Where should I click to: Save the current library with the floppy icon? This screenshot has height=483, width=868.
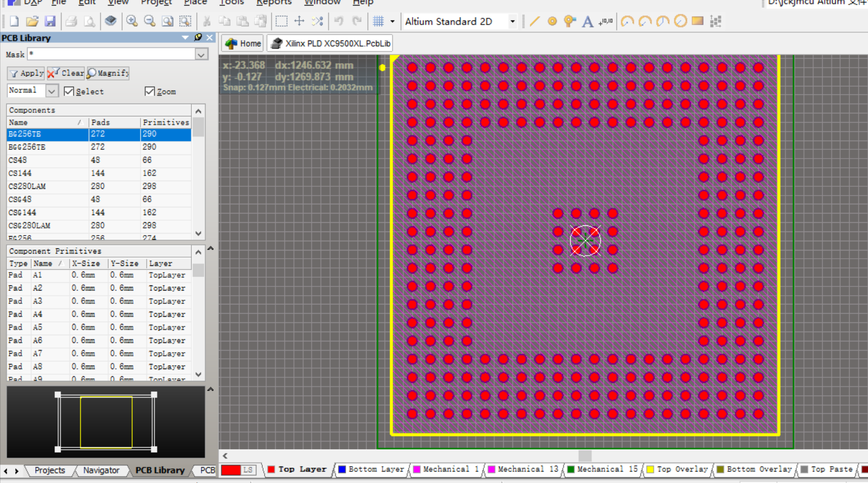tap(50, 21)
